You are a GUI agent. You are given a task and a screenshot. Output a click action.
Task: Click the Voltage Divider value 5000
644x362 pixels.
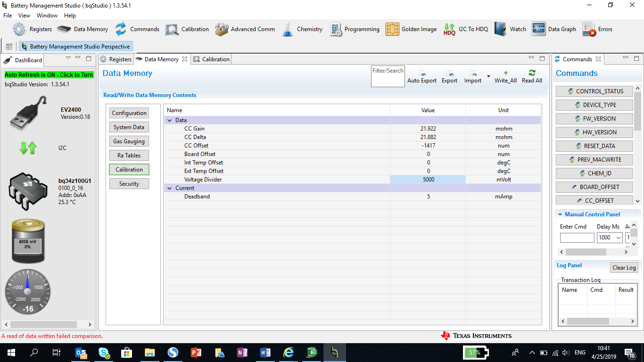tap(428, 180)
